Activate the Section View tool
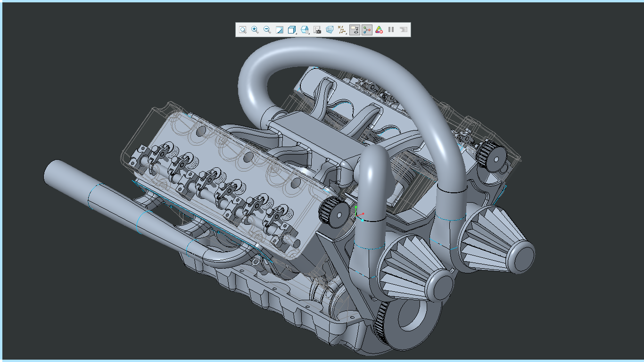 [279, 29]
